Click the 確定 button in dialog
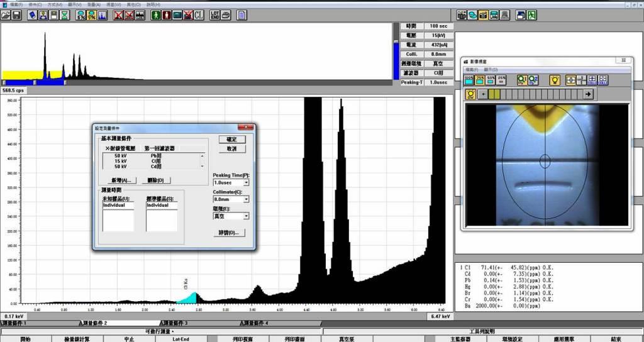The width and height of the screenshot is (644, 342). 231,139
